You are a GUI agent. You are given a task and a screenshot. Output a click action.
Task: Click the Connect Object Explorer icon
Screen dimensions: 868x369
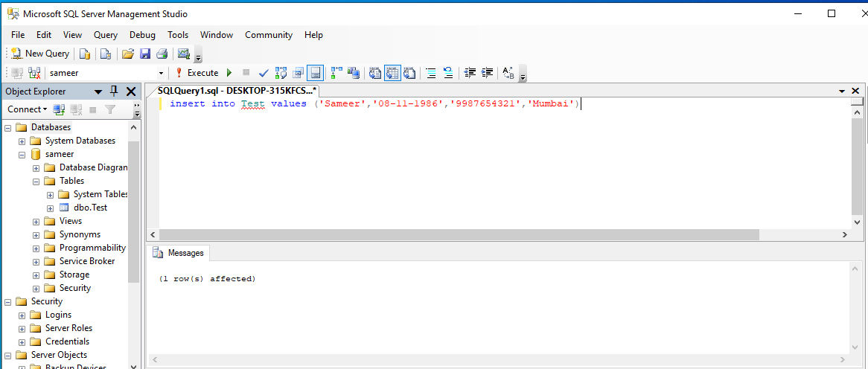click(x=59, y=109)
